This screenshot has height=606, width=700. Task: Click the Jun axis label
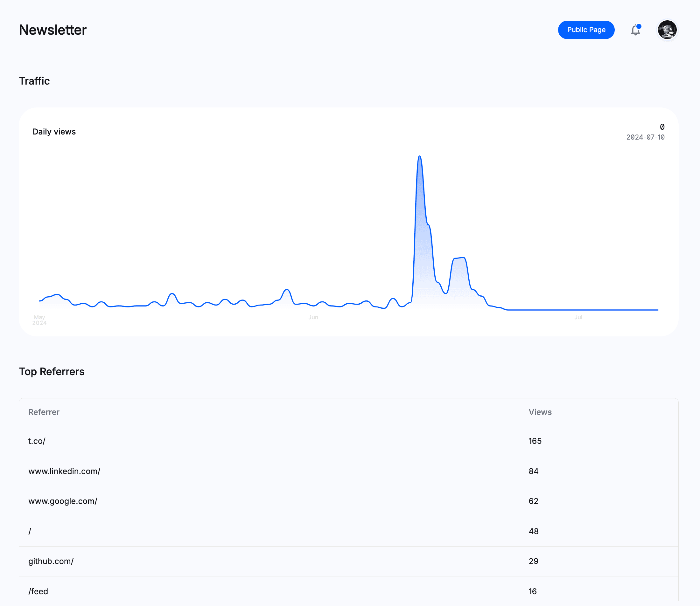pyautogui.click(x=313, y=317)
